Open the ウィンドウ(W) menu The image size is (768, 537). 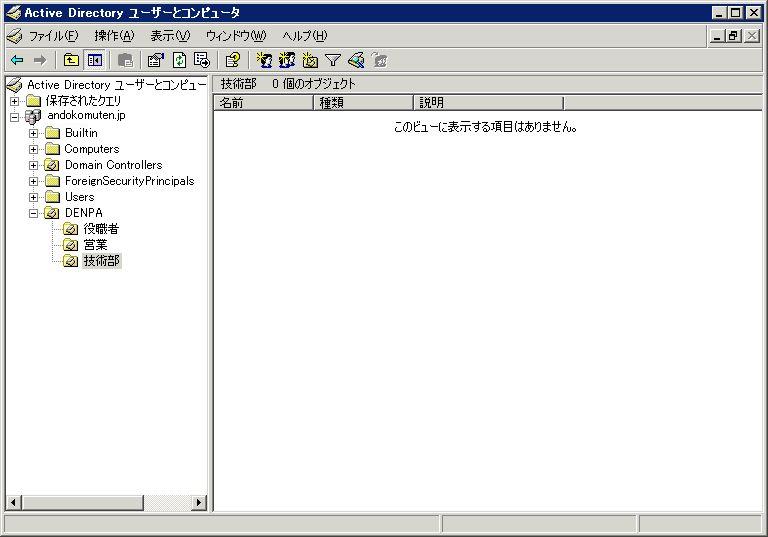point(236,36)
